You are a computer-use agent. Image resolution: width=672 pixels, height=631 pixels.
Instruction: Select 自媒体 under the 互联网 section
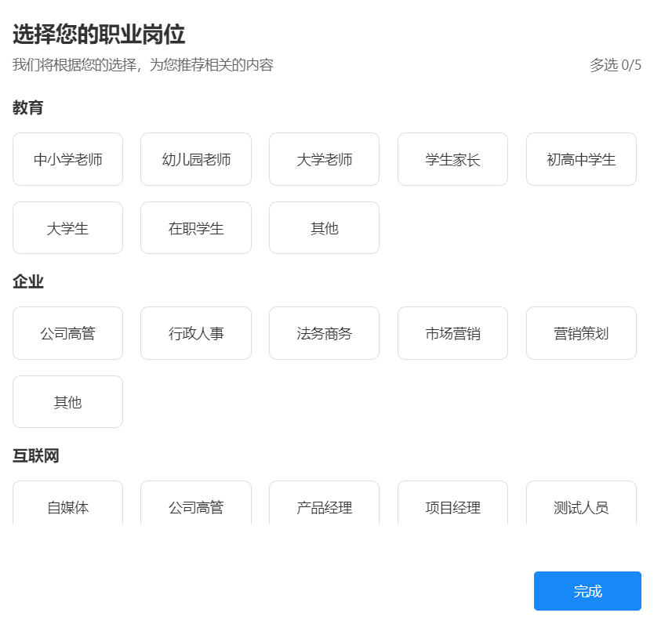pyautogui.click(x=67, y=508)
